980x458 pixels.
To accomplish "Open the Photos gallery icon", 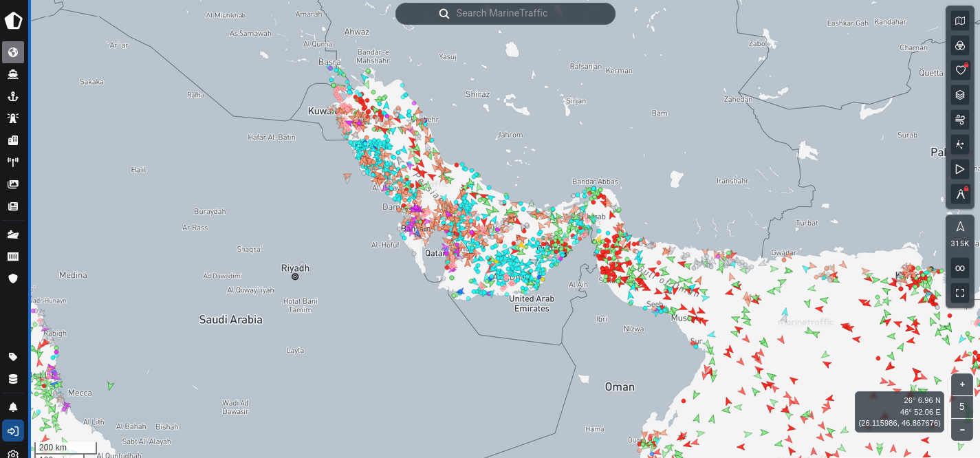I will coord(13,184).
